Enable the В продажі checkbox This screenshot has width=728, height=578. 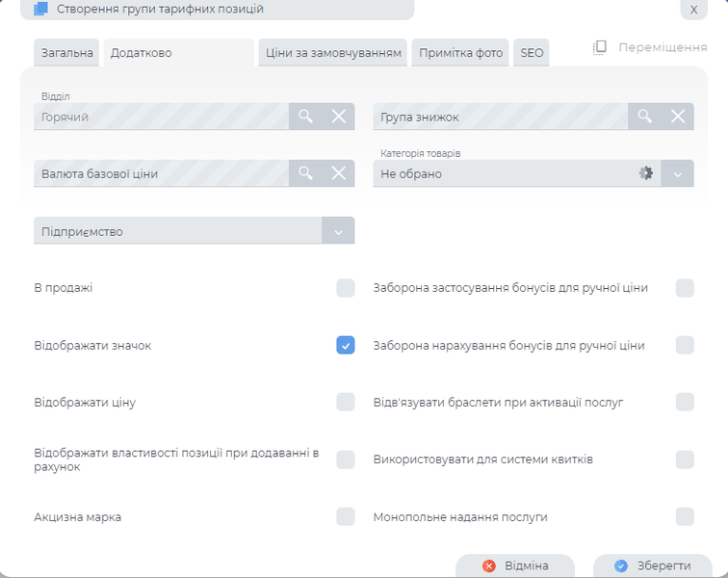(x=346, y=288)
